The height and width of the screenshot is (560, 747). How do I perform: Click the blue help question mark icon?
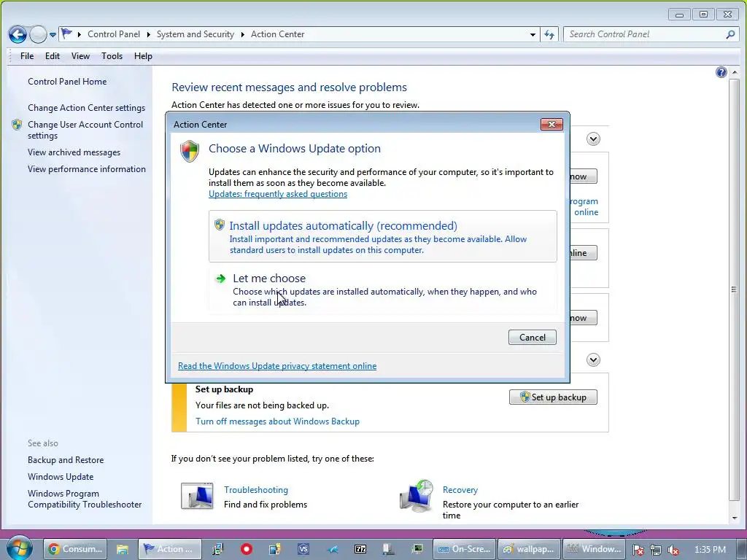721,72
